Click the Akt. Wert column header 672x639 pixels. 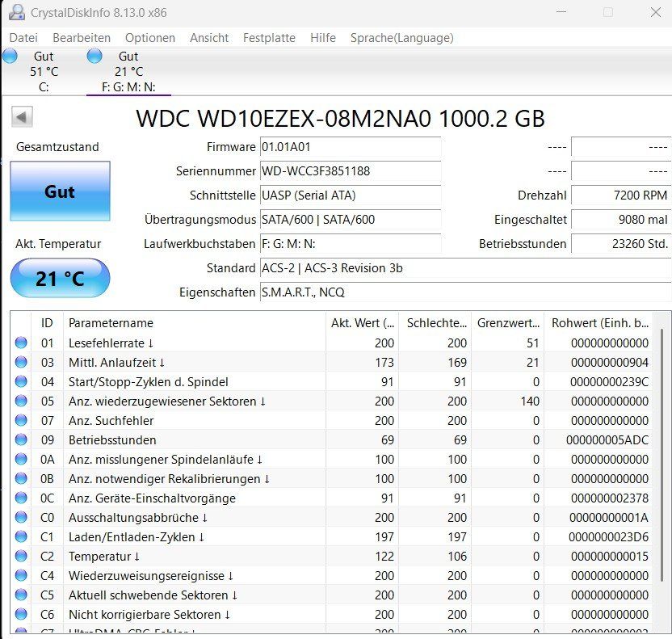362,322
